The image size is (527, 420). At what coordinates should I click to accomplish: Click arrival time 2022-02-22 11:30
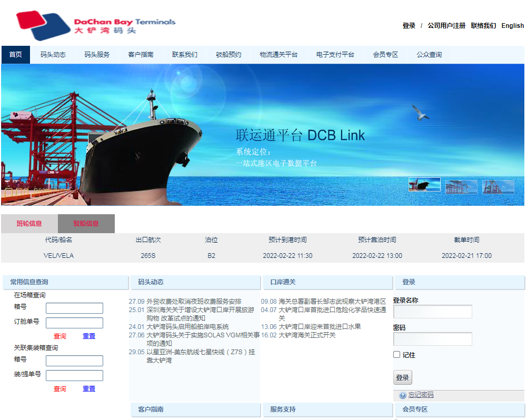(x=287, y=256)
